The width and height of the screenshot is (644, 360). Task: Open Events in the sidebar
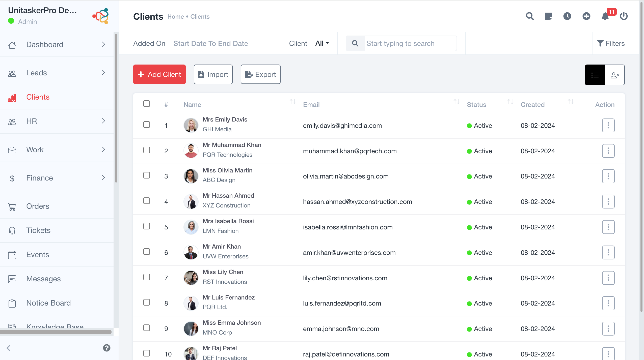point(57,255)
